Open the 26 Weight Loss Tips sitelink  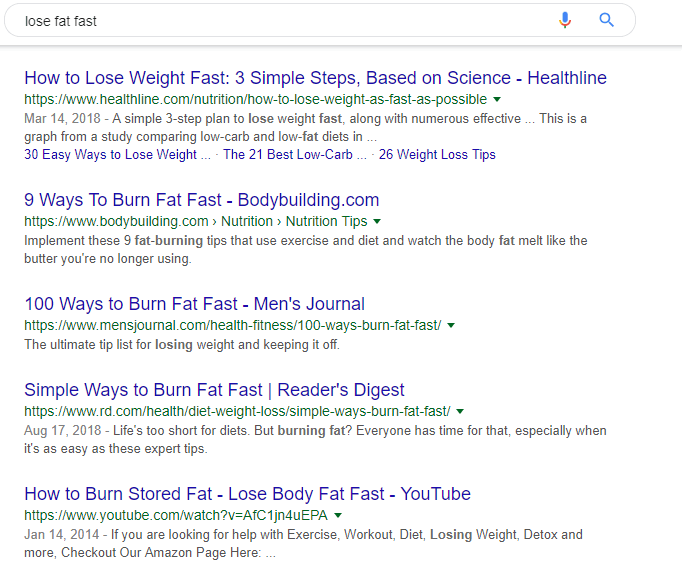click(437, 154)
